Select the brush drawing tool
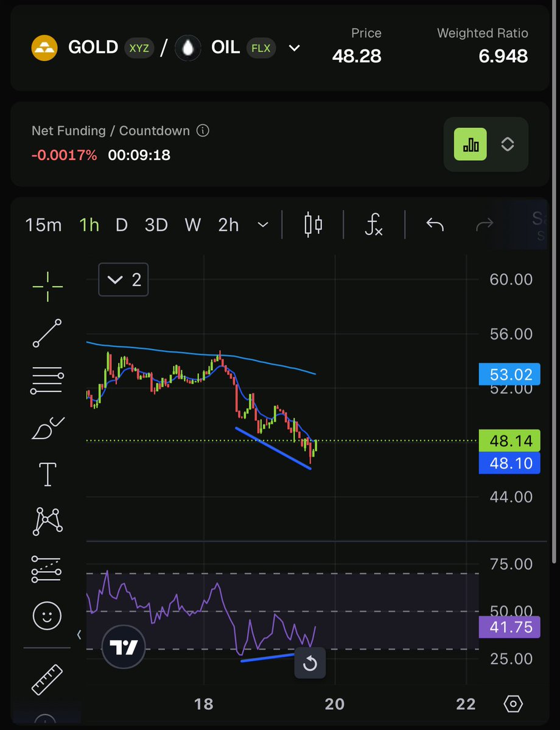This screenshot has width=560, height=730. (47, 428)
